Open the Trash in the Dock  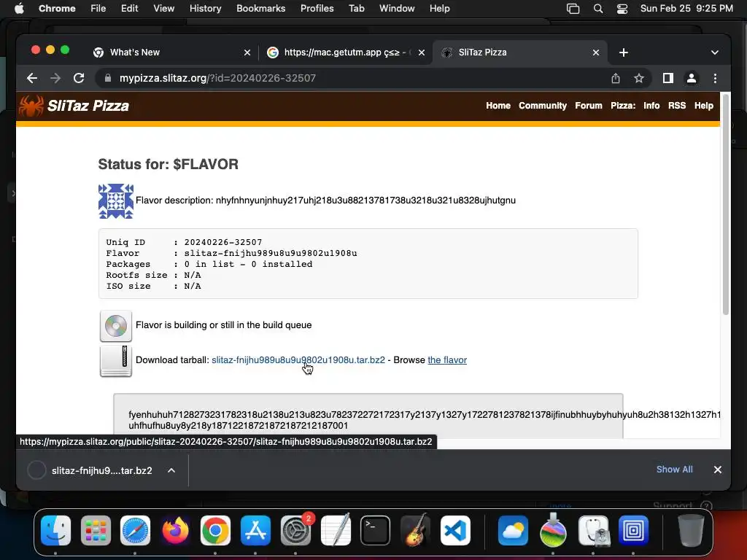point(691,530)
